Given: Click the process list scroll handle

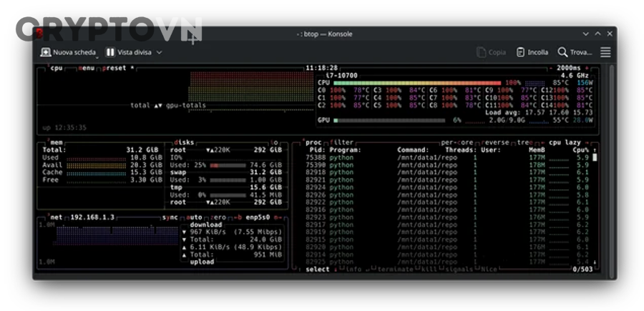Looking at the screenshot, I should (x=595, y=157).
